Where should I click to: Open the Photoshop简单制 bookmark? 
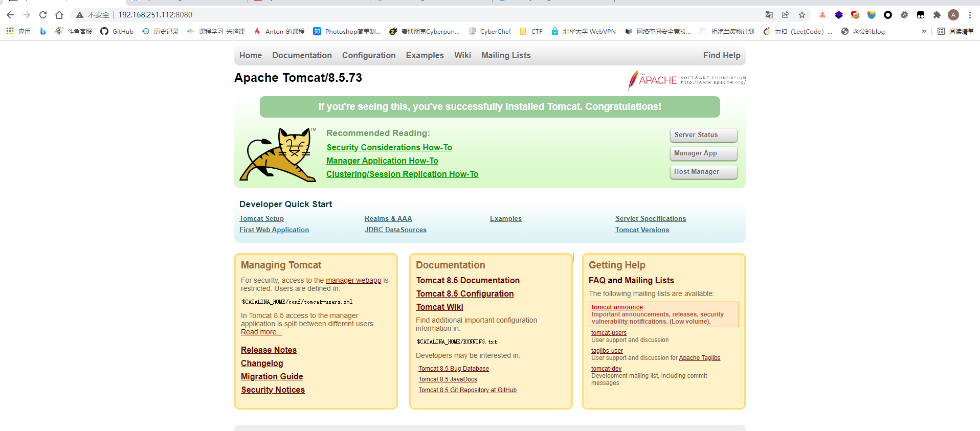point(347,31)
